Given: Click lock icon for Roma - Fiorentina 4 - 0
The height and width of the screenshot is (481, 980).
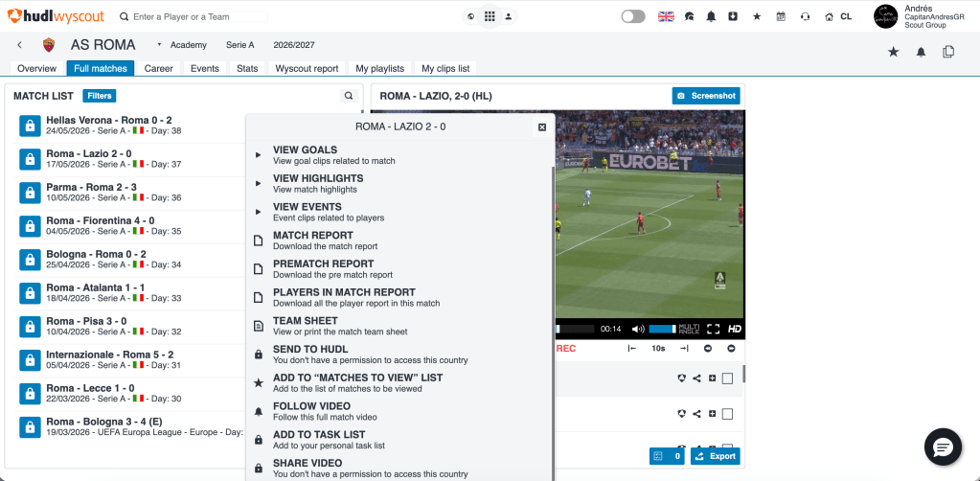Looking at the screenshot, I should click(30, 226).
